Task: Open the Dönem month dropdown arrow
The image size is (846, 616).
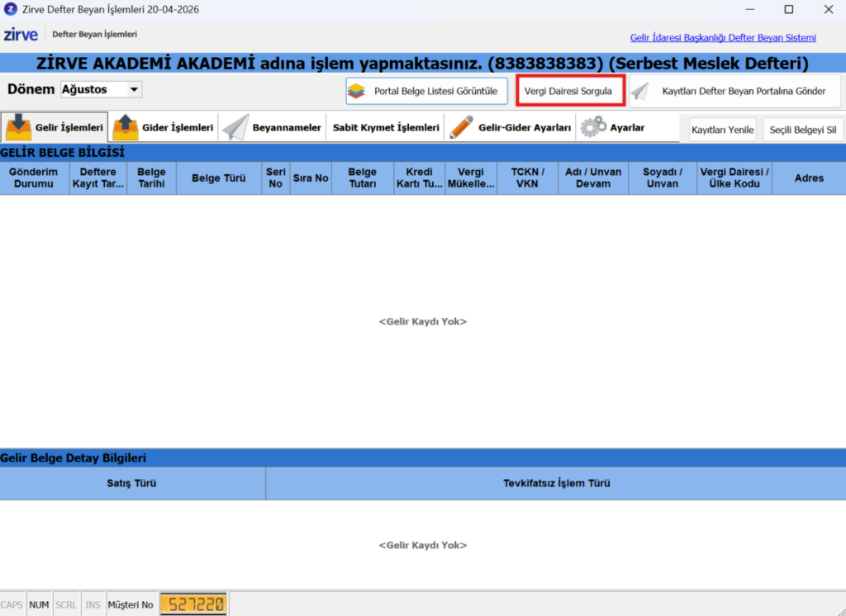Action: (x=134, y=89)
